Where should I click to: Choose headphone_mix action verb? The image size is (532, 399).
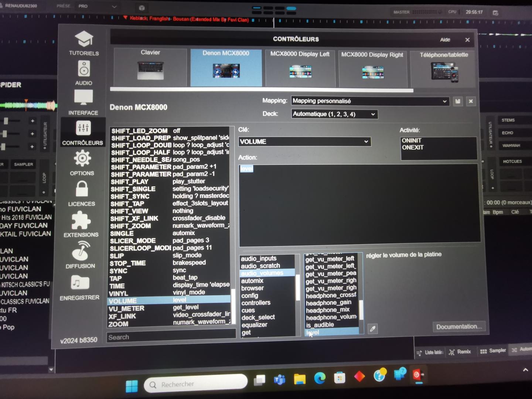(x=331, y=310)
